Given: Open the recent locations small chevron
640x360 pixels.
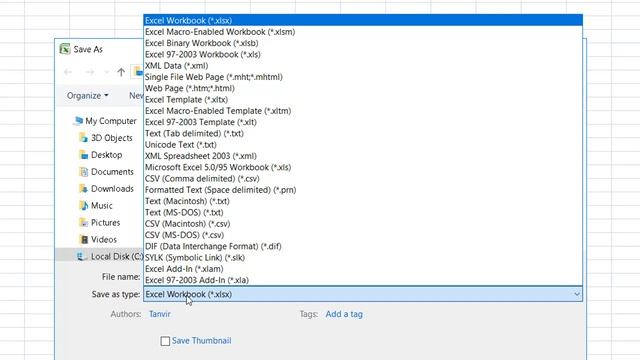Looking at the screenshot, I should [107, 72].
